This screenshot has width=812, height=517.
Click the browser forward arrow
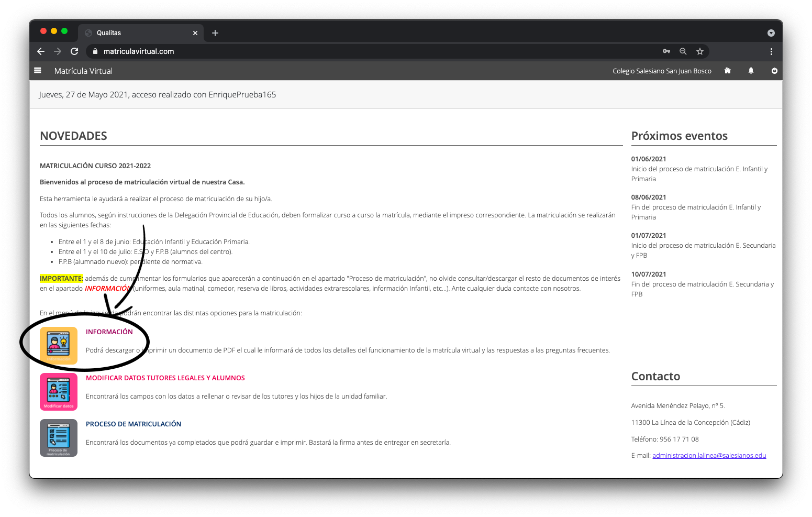tap(58, 51)
